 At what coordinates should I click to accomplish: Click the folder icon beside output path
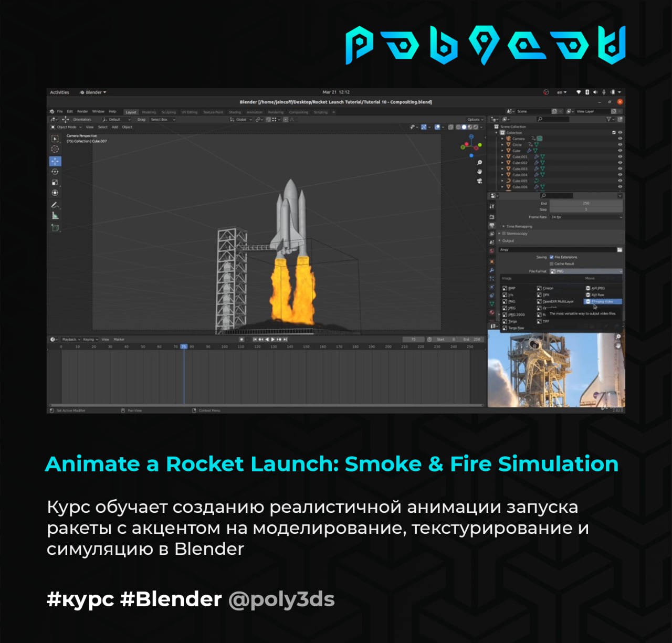619,250
